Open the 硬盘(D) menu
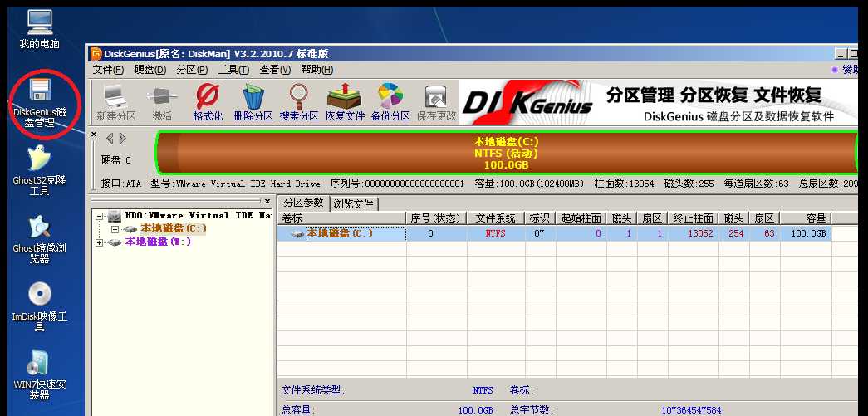Viewport: 868px width, 416px height. [150, 70]
